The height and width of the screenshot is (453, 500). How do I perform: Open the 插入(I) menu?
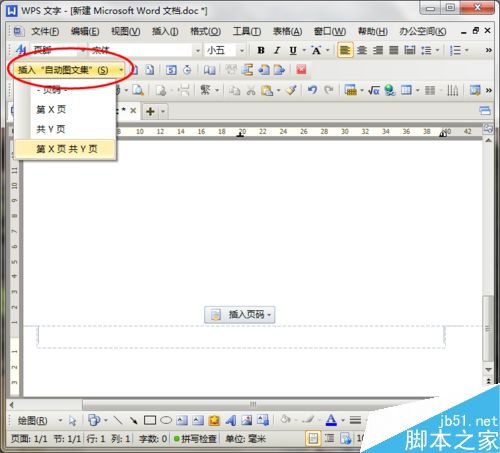(165, 31)
